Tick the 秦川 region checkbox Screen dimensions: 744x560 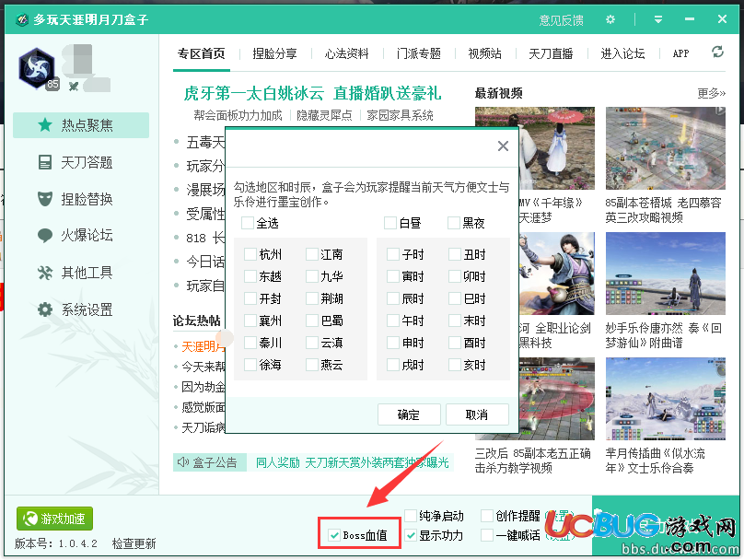coord(250,343)
